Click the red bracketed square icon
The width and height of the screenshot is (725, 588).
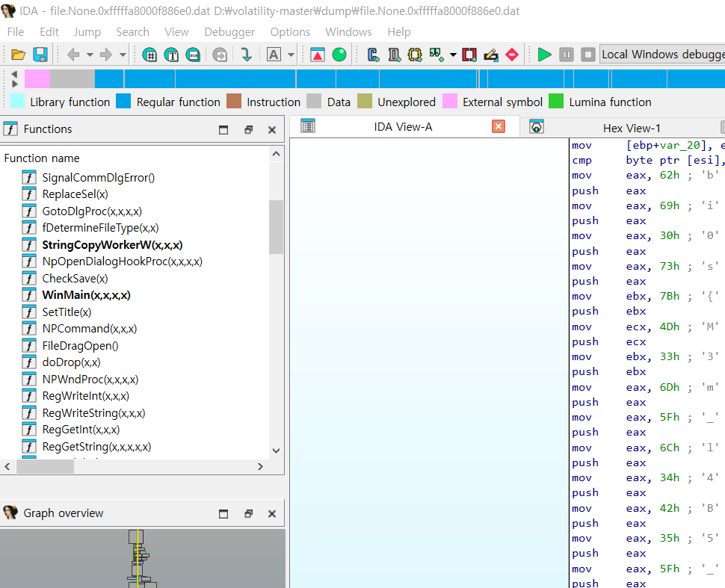[469, 55]
